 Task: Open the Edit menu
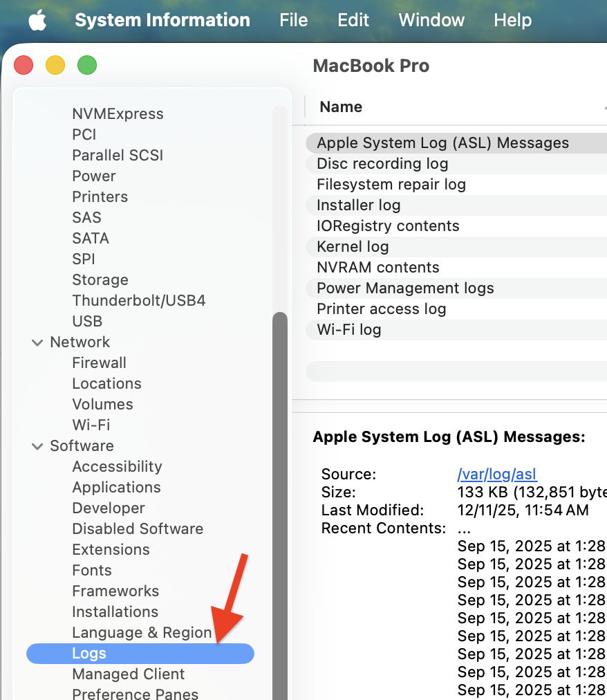coord(353,20)
